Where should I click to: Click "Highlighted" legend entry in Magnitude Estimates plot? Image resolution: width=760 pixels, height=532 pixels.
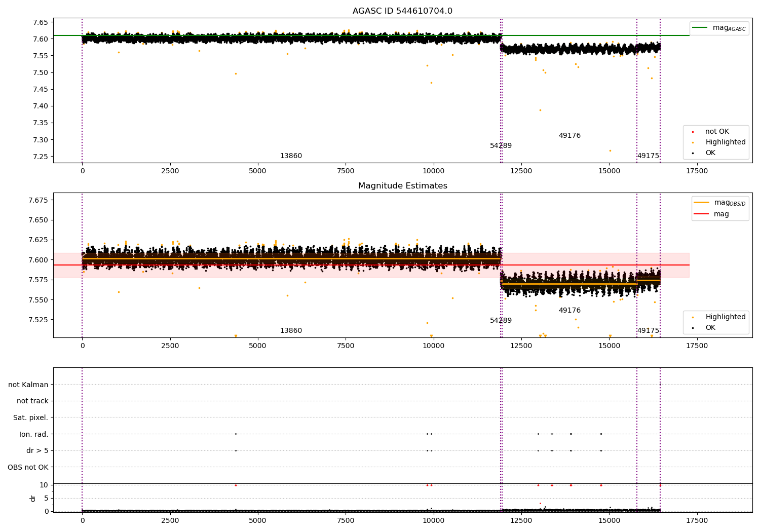point(719,317)
